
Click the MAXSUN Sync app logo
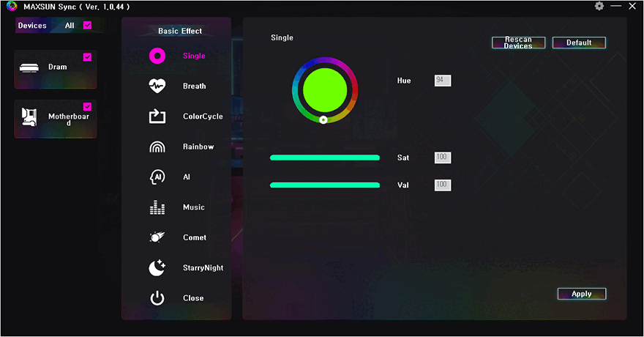12,6
